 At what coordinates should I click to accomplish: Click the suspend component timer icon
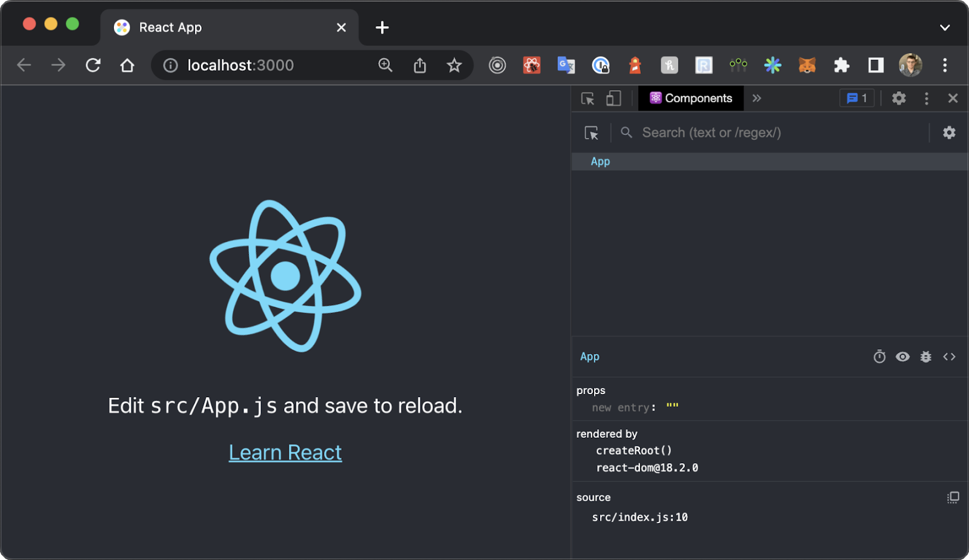(x=879, y=357)
